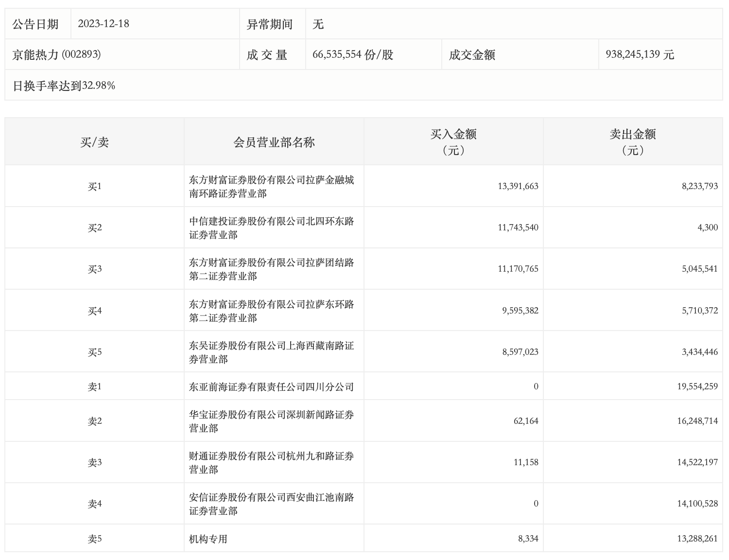Click the 异常期间 value 无
The image size is (729, 560).
tap(318, 24)
